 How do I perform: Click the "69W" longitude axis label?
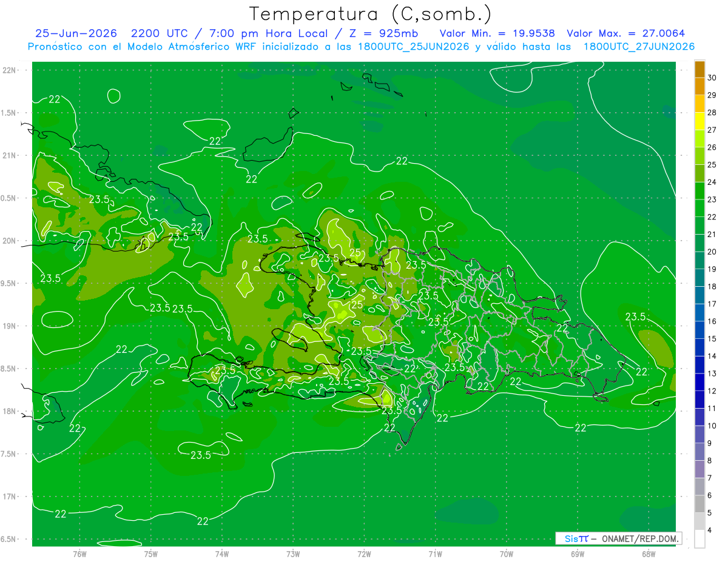point(578,554)
